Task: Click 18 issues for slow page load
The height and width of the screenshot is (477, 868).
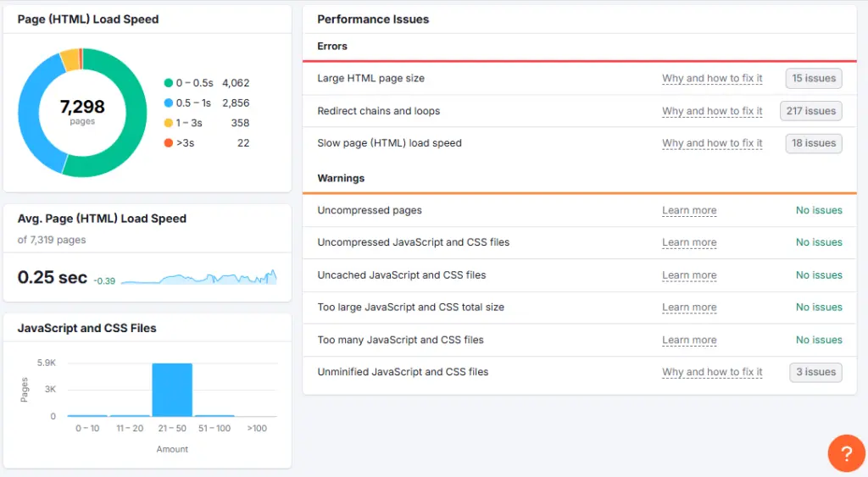Action: [814, 143]
